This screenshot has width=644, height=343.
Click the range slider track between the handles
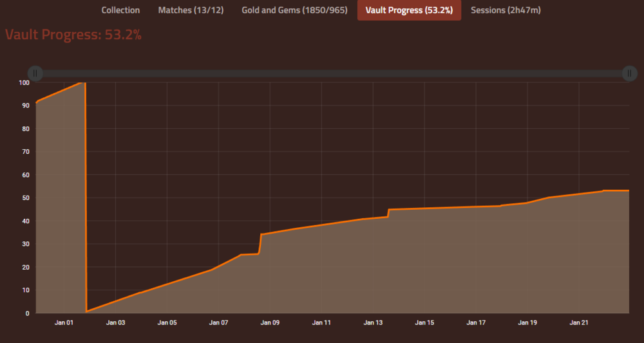[x=333, y=73]
